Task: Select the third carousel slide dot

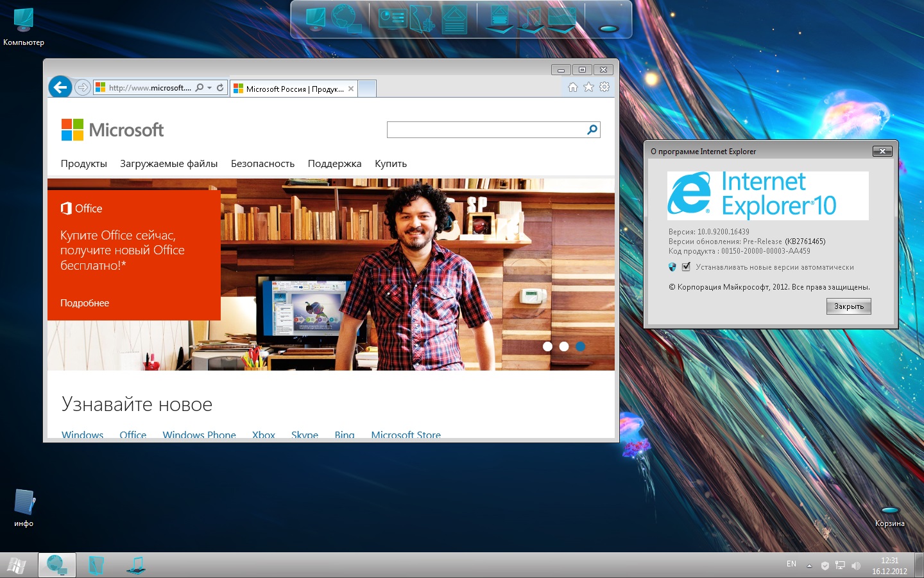Action: tap(580, 346)
